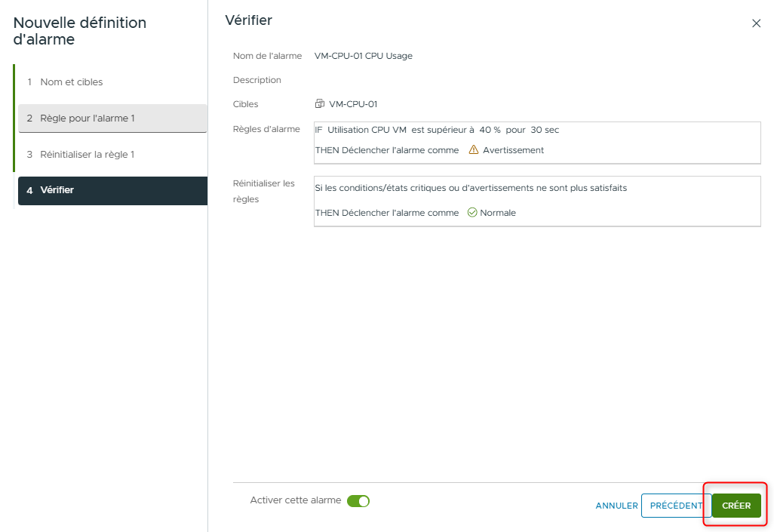Image resolution: width=774 pixels, height=532 pixels.
Task: Close the Vérifier panel with the X
Action: [757, 23]
